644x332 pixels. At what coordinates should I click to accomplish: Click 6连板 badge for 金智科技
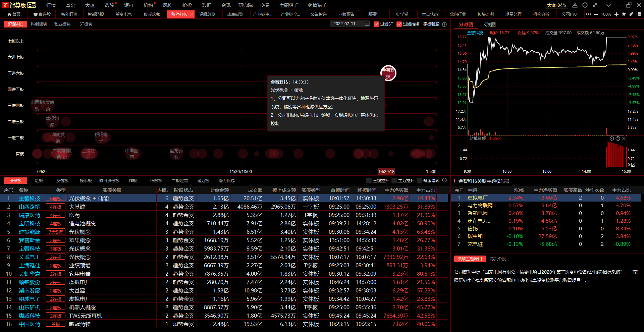pyautogui.click(x=56, y=199)
